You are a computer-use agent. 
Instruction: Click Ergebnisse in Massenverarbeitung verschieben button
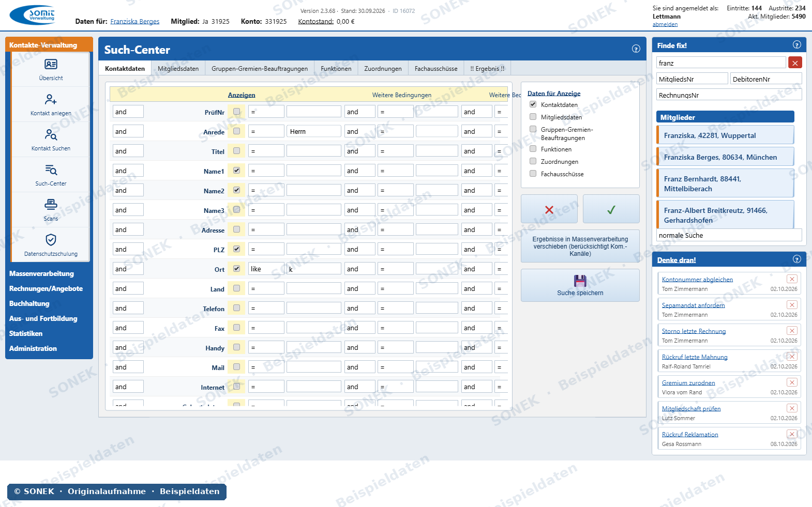[580, 246]
